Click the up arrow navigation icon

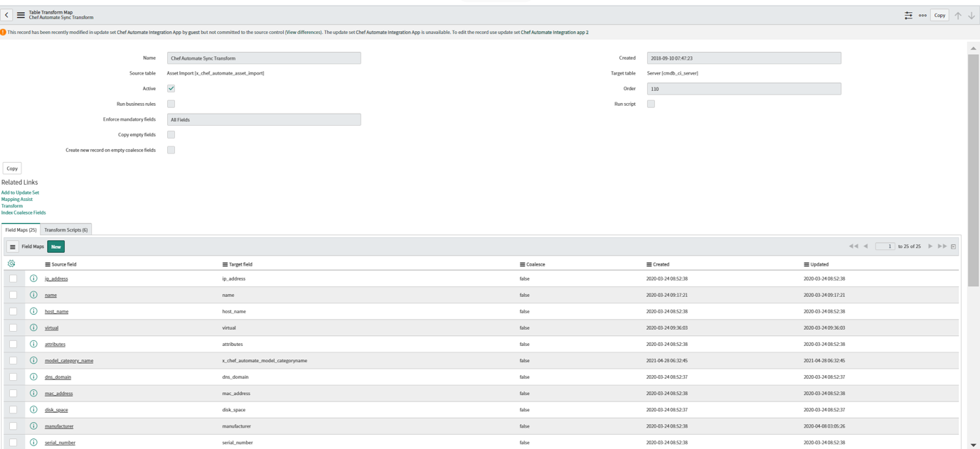click(x=957, y=15)
